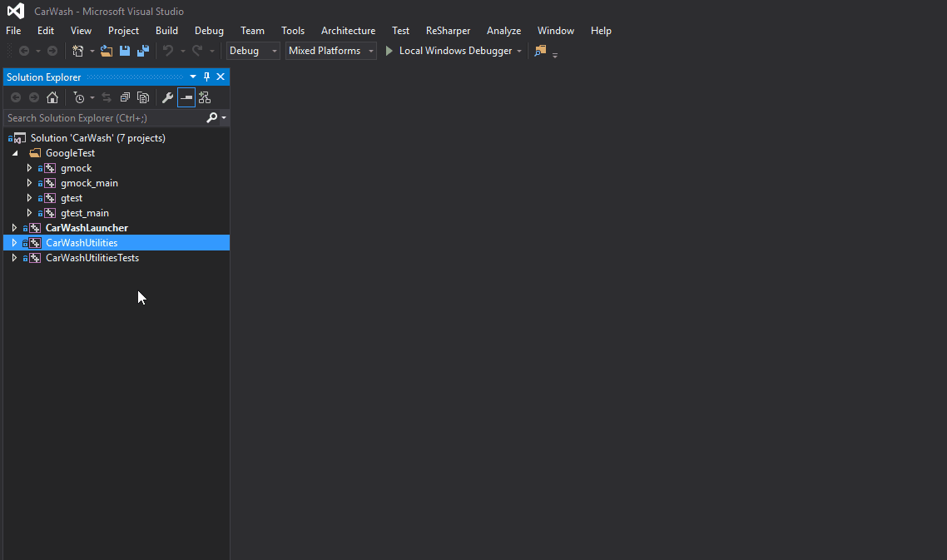
Task: Open the Analyze menu
Action: coord(503,30)
